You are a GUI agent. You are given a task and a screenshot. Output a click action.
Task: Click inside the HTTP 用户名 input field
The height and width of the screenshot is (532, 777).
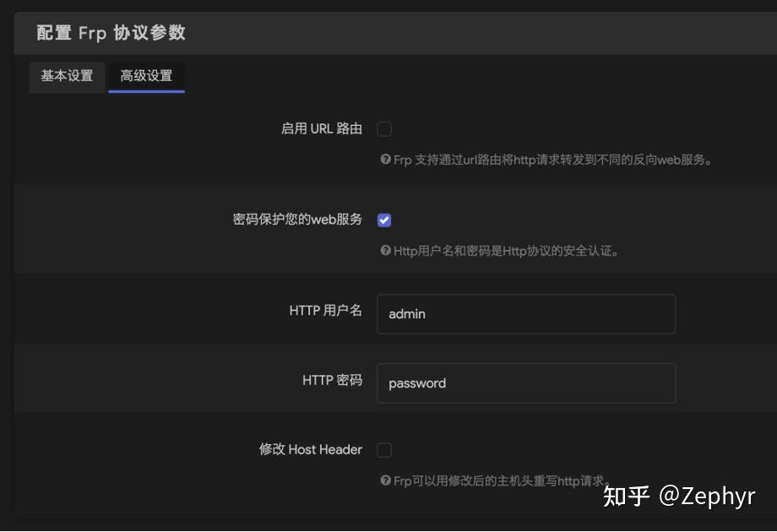526,313
